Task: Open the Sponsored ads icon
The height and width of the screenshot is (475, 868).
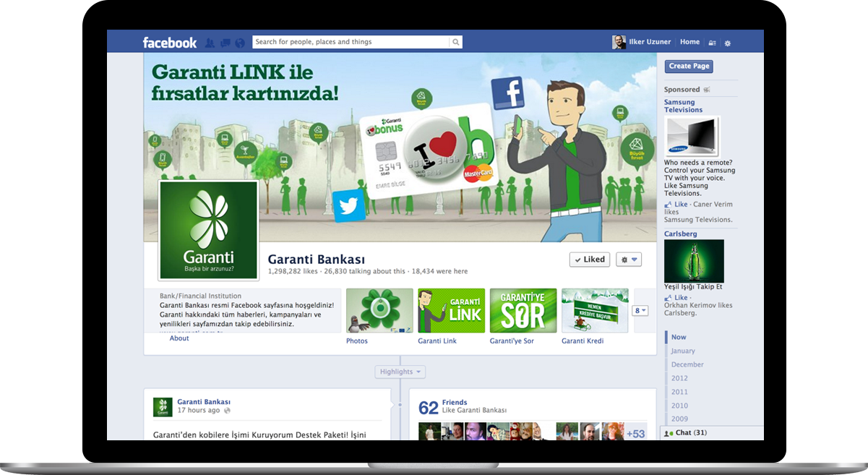Action: 707,90
